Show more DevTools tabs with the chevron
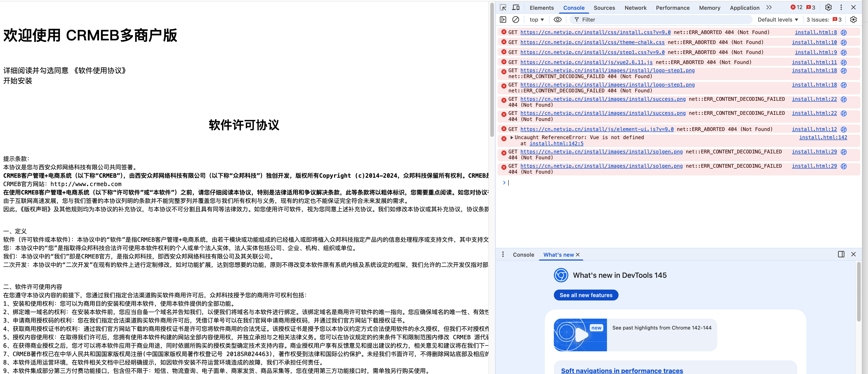868x374 pixels. (x=769, y=7)
